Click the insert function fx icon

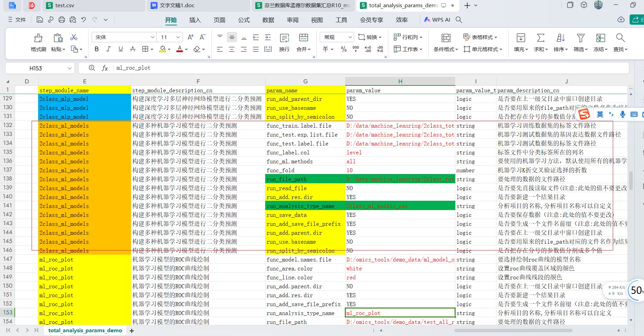click(x=105, y=68)
